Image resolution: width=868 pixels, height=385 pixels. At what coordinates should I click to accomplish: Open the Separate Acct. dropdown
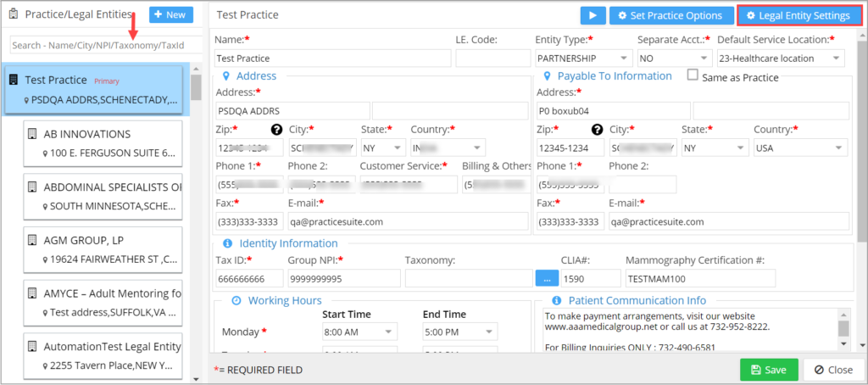point(674,59)
